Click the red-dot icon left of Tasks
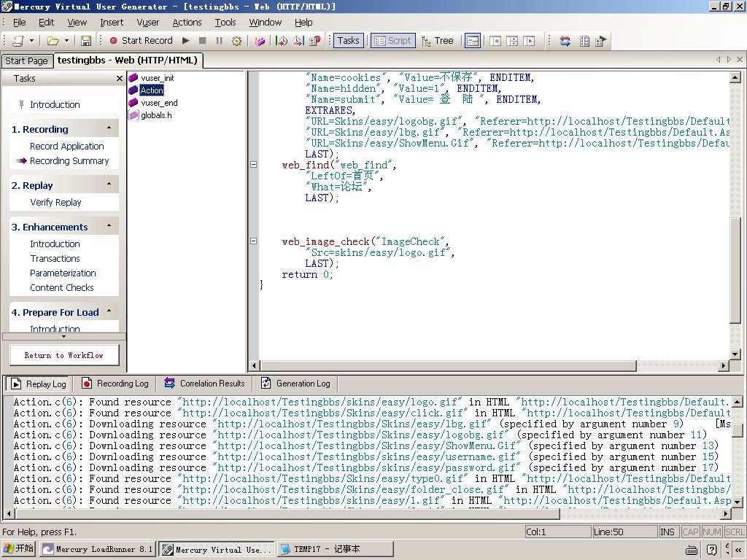747x560 pixels. point(315,41)
